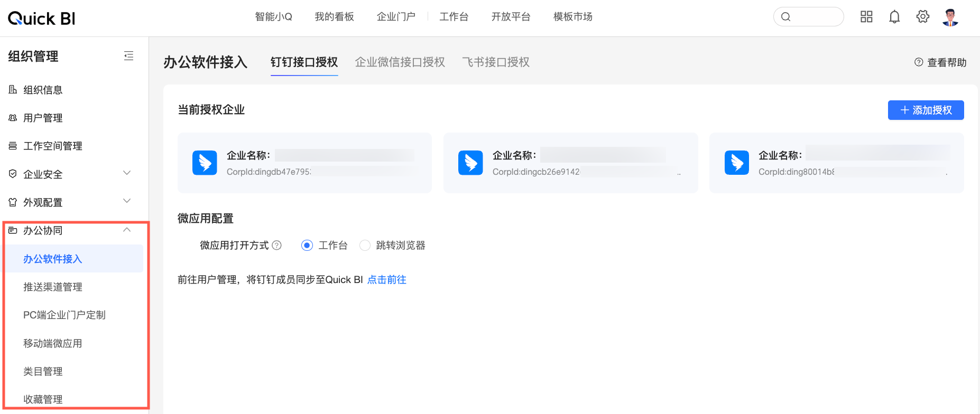Select the 工作台 radio option
980x414 pixels.
click(x=307, y=245)
